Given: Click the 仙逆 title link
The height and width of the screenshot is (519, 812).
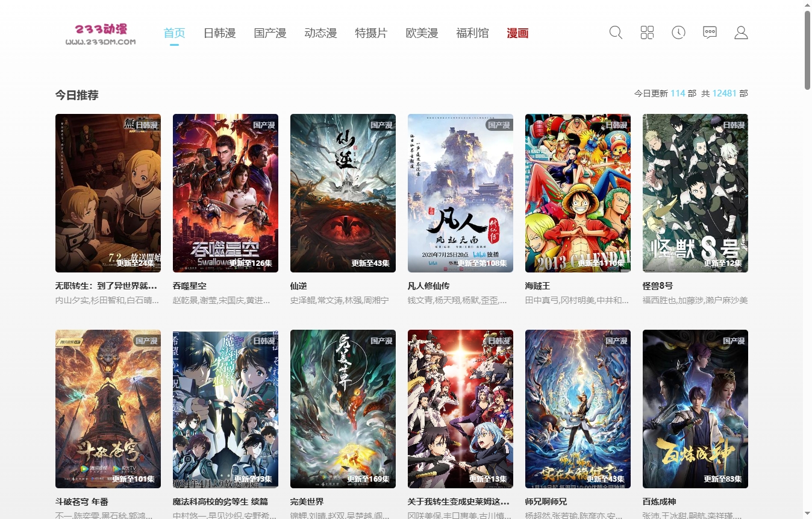Looking at the screenshot, I should click(299, 286).
